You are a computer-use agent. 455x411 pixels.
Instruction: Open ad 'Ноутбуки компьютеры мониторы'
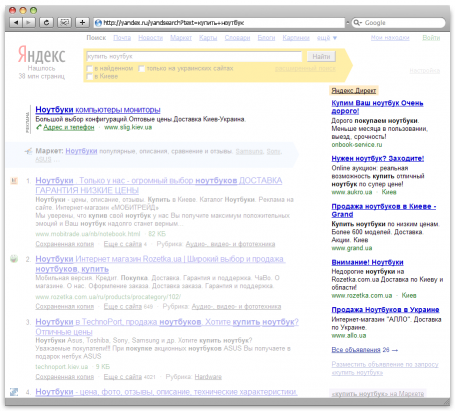(x=98, y=110)
